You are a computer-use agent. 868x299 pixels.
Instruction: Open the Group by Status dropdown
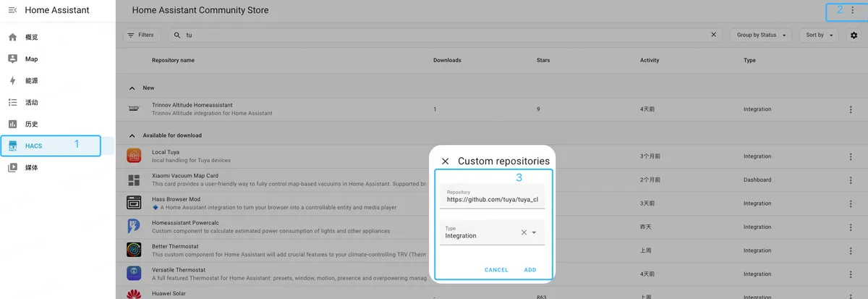(761, 35)
